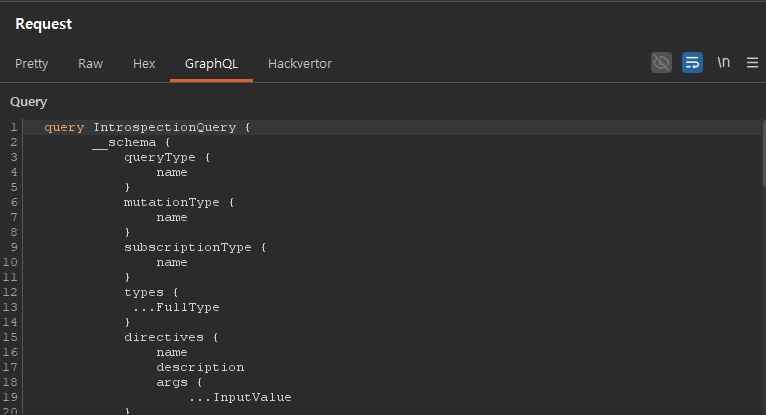Select the GraphQL tab
The height and width of the screenshot is (415, 766).
[210, 64]
